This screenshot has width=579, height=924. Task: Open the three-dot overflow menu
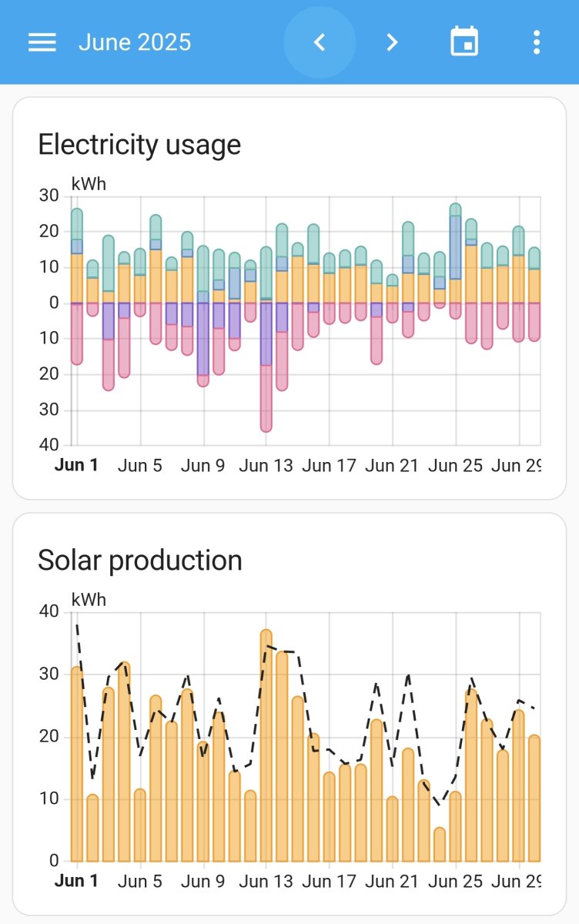coord(537,42)
